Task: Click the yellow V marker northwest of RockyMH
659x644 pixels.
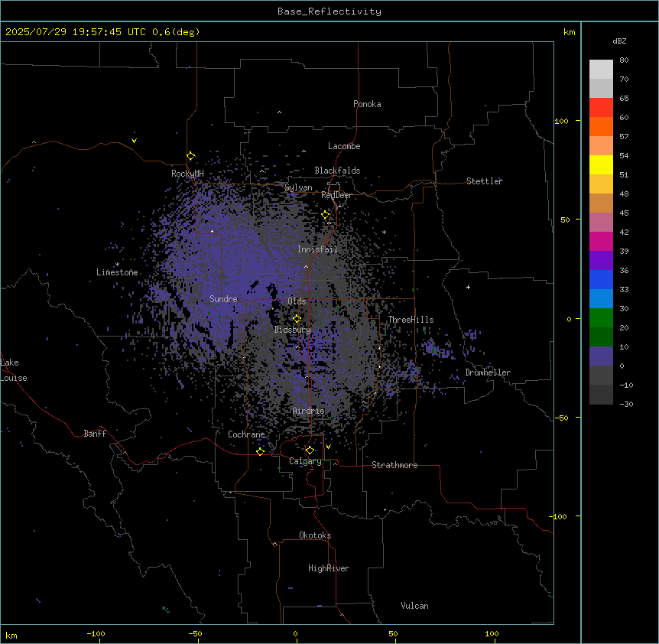Action: pyautogui.click(x=134, y=141)
